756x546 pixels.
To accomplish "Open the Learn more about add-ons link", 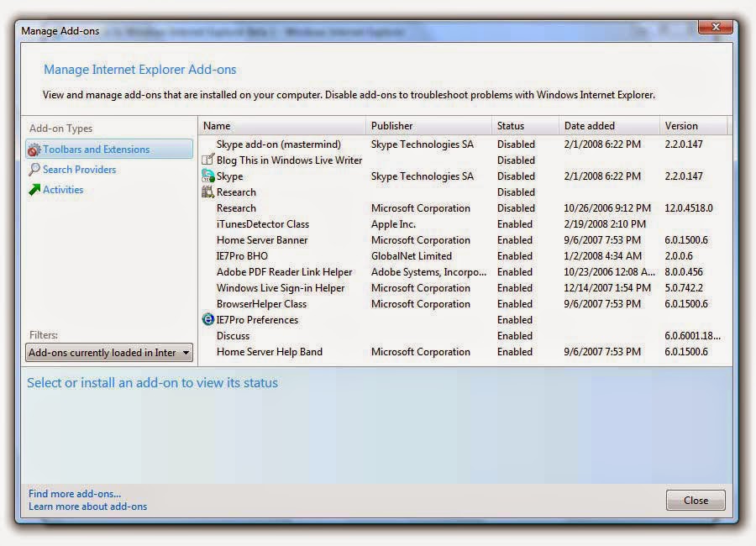I will 87,507.
